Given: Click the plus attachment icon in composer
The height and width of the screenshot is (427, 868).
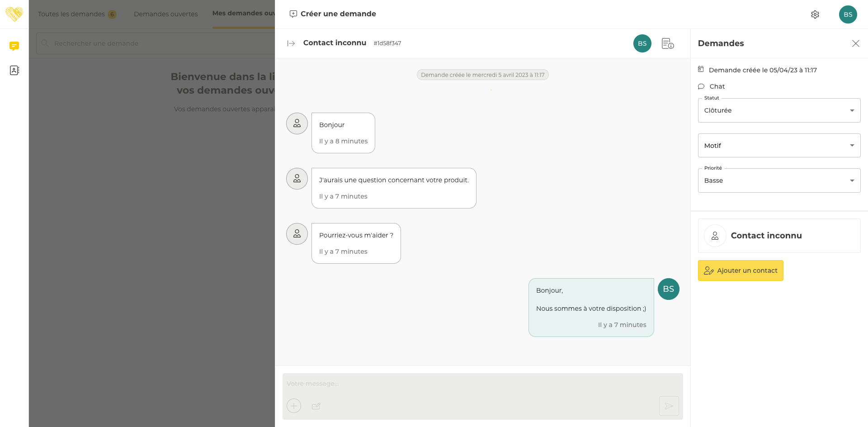Looking at the screenshot, I should [294, 406].
